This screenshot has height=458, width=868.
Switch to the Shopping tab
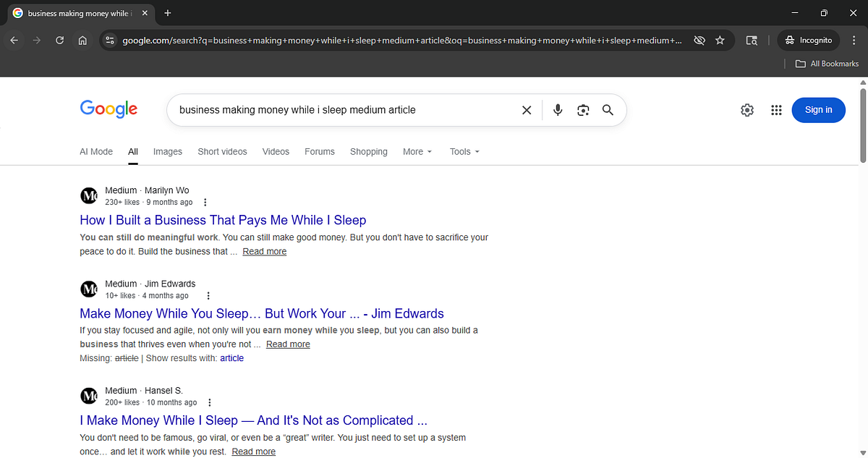pyautogui.click(x=369, y=152)
